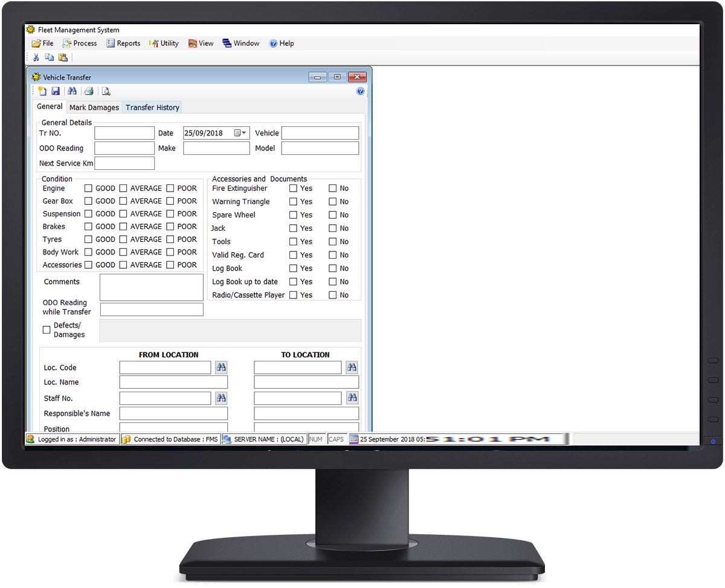
Task: Create a new vehicle transfer record
Action: coord(42,91)
